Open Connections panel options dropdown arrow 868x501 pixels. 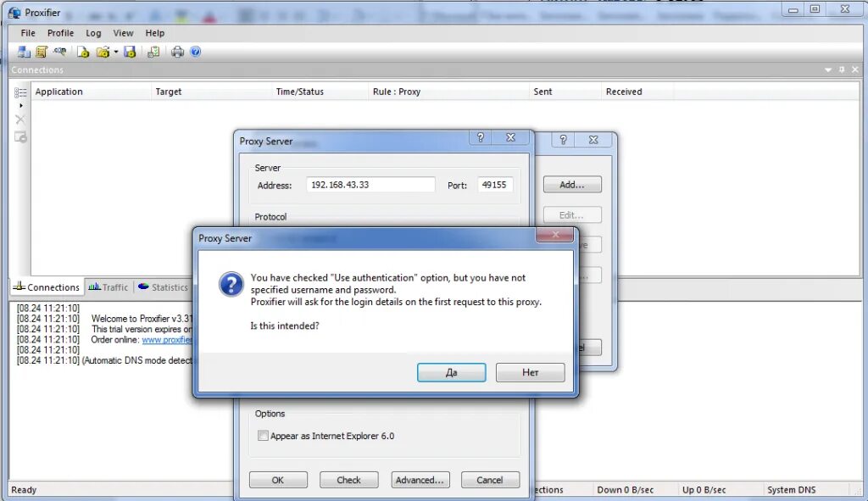(x=828, y=70)
